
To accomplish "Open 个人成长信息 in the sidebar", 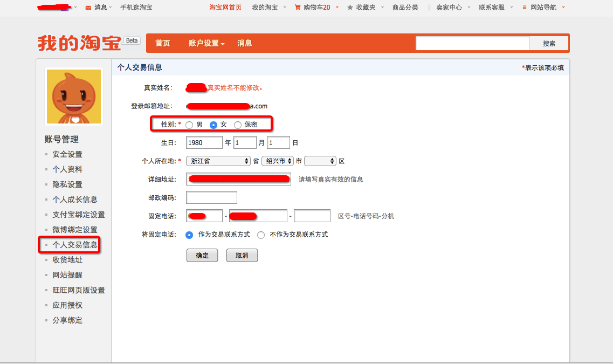I will (74, 200).
